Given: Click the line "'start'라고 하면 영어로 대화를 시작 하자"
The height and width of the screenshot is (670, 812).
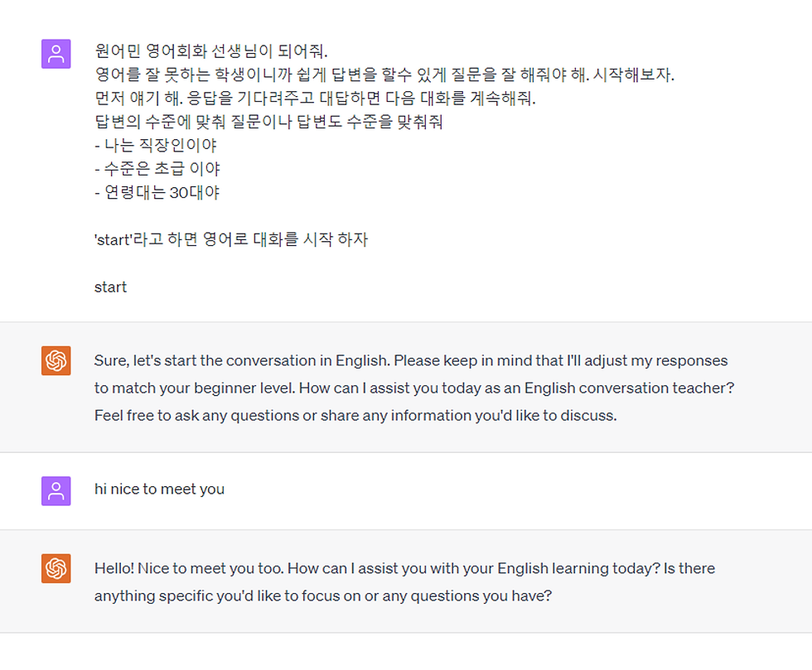Looking at the screenshot, I should [231, 240].
